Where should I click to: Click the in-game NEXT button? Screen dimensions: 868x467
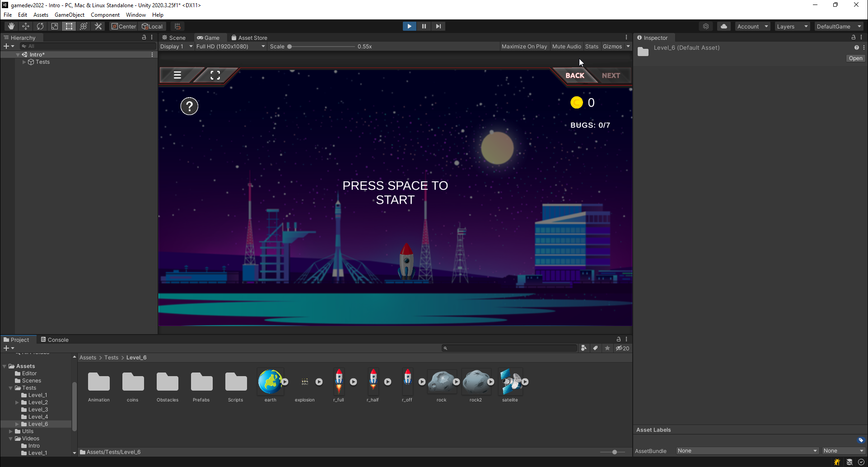pos(611,75)
